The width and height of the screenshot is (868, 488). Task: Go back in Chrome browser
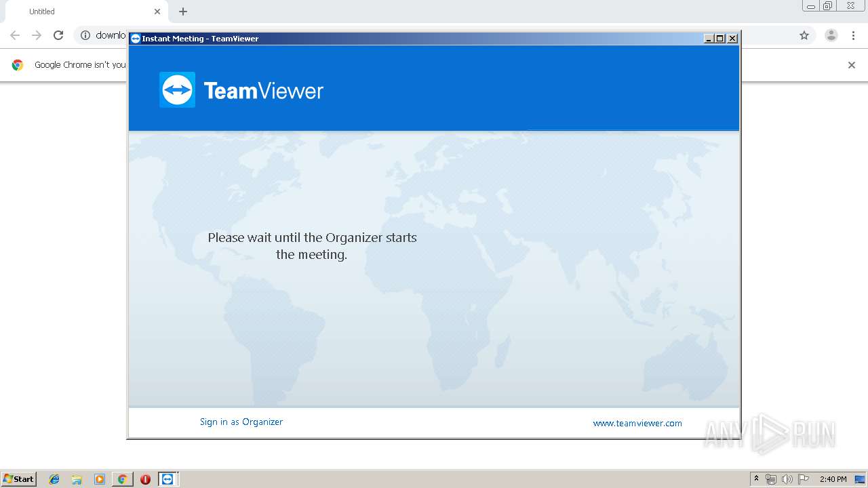click(x=15, y=35)
